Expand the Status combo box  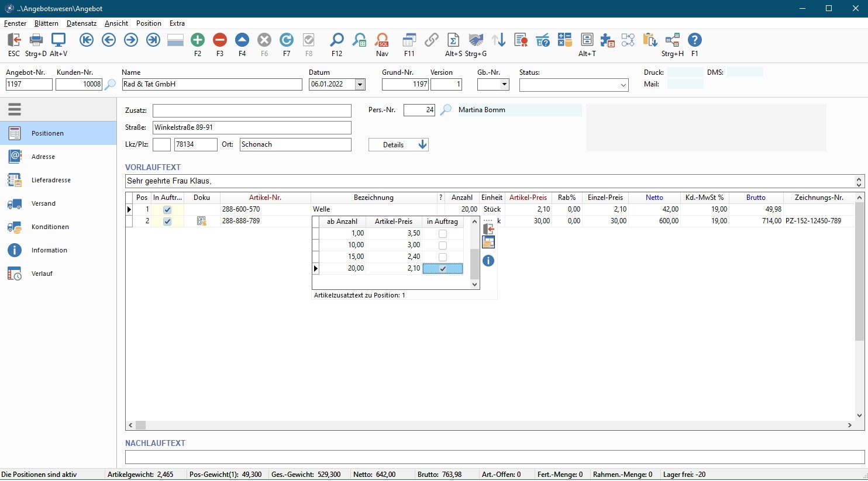click(x=623, y=85)
